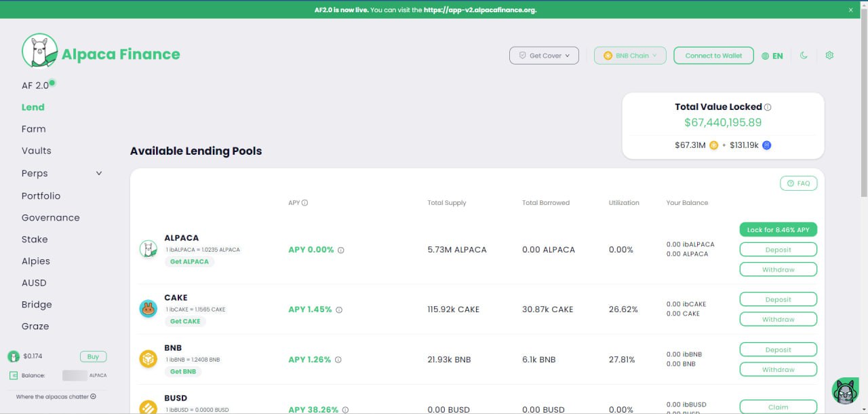Viewport: 868px width, 414px height.
Task: Toggle dark mode with the moon icon
Action: click(804, 56)
